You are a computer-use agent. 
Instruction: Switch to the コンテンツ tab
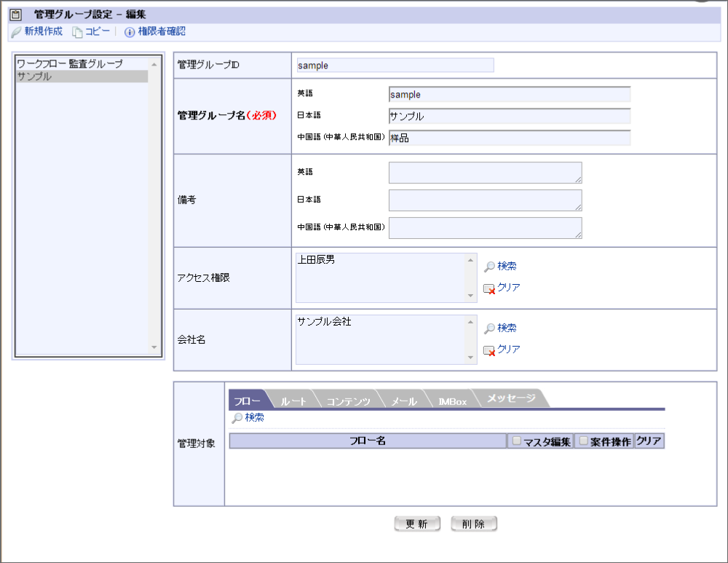coord(348,401)
